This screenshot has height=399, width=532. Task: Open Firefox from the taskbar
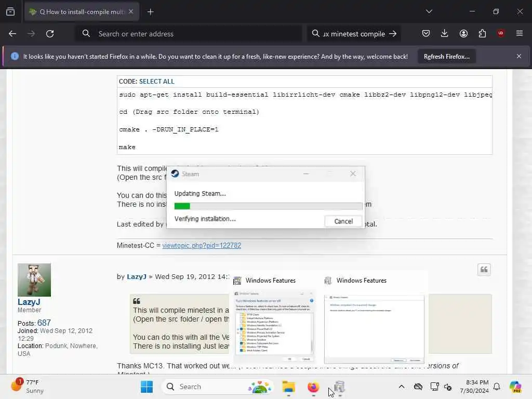(313, 387)
